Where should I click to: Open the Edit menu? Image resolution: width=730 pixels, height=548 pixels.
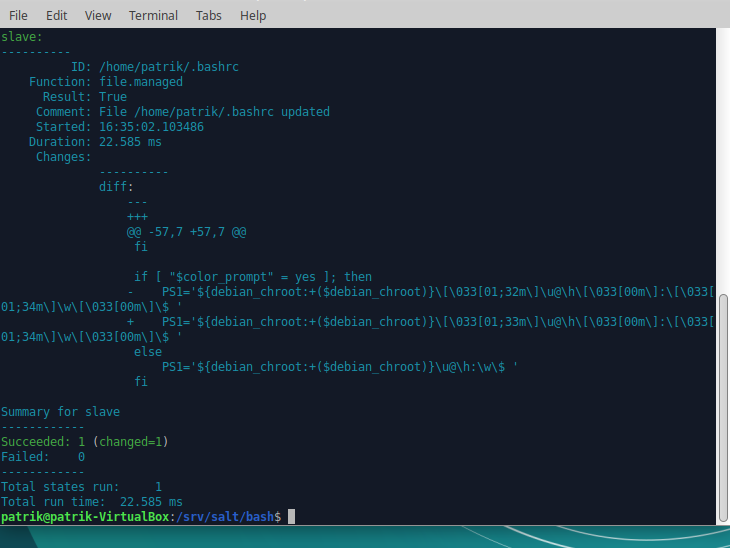(x=56, y=15)
